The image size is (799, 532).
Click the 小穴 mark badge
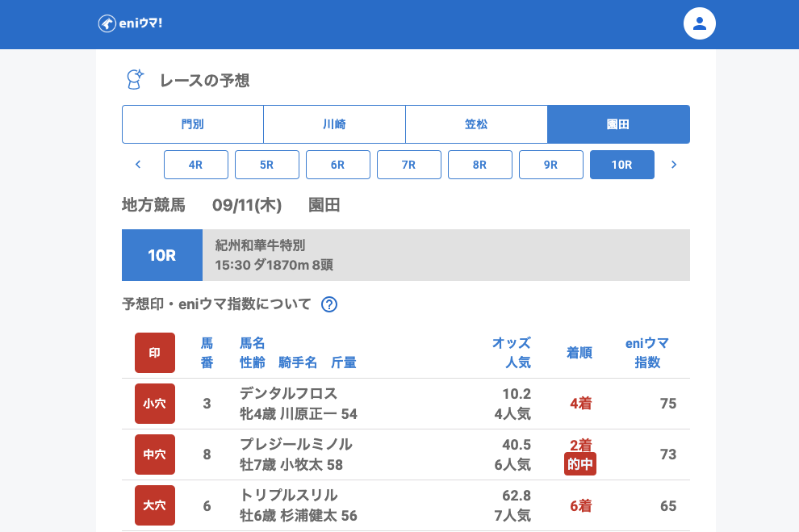(155, 404)
